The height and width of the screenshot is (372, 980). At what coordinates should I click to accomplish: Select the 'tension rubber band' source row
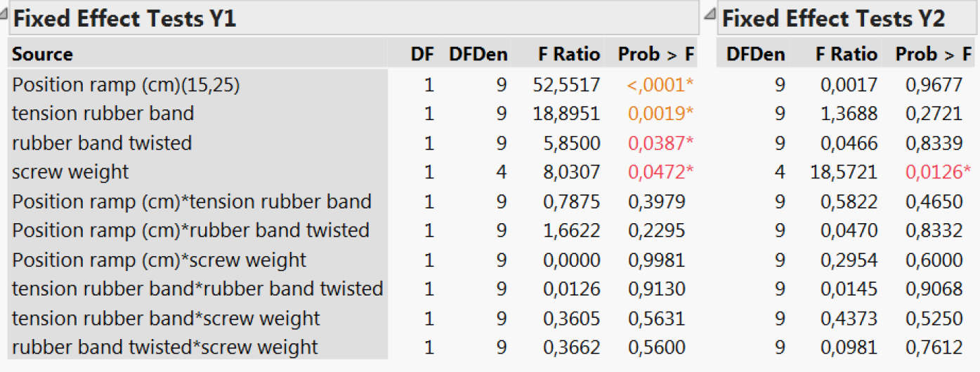coord(103,114)
